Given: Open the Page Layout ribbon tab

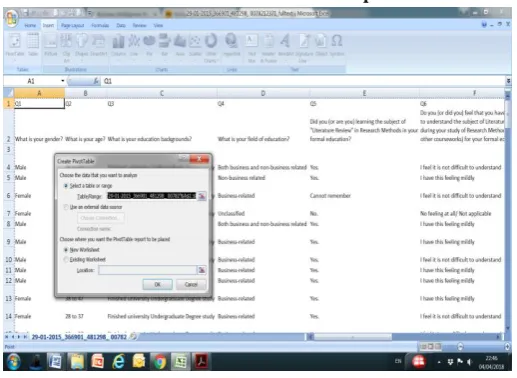Looking at the screenshot, I should [x=72, y=25].
